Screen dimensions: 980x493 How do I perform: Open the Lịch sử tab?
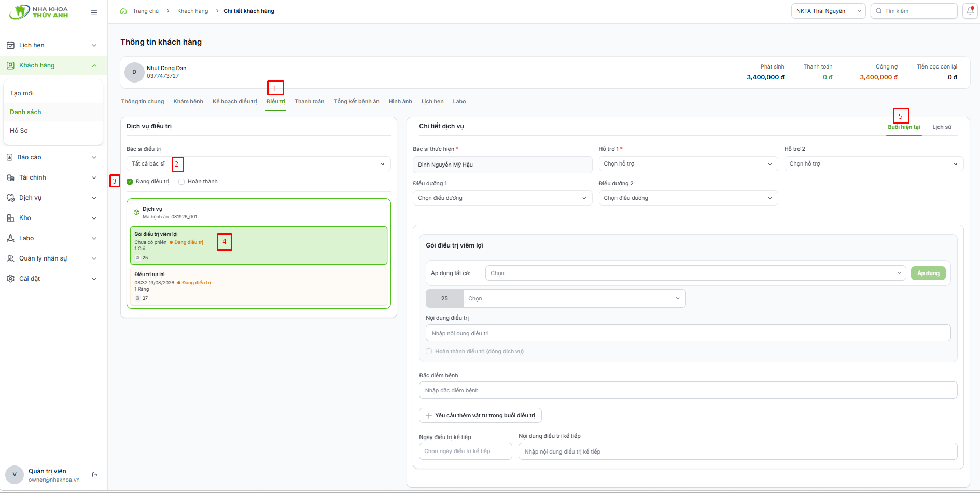pos(942,127)
